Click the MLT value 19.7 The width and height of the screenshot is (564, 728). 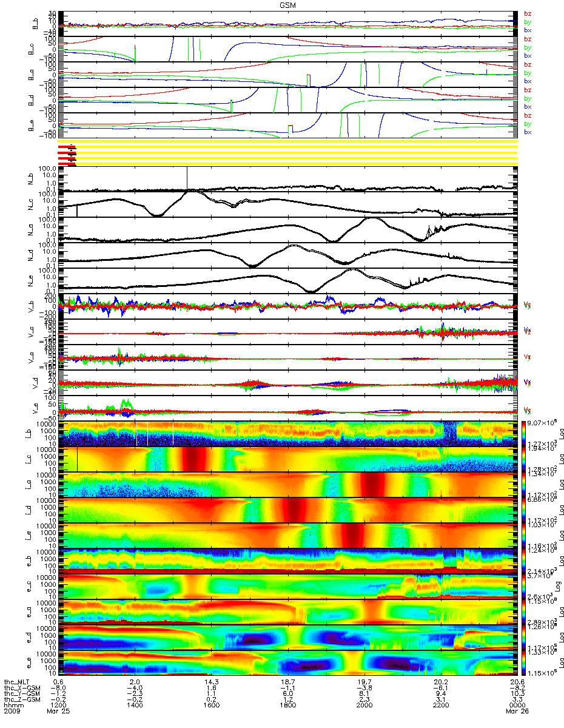coord(364,681)
